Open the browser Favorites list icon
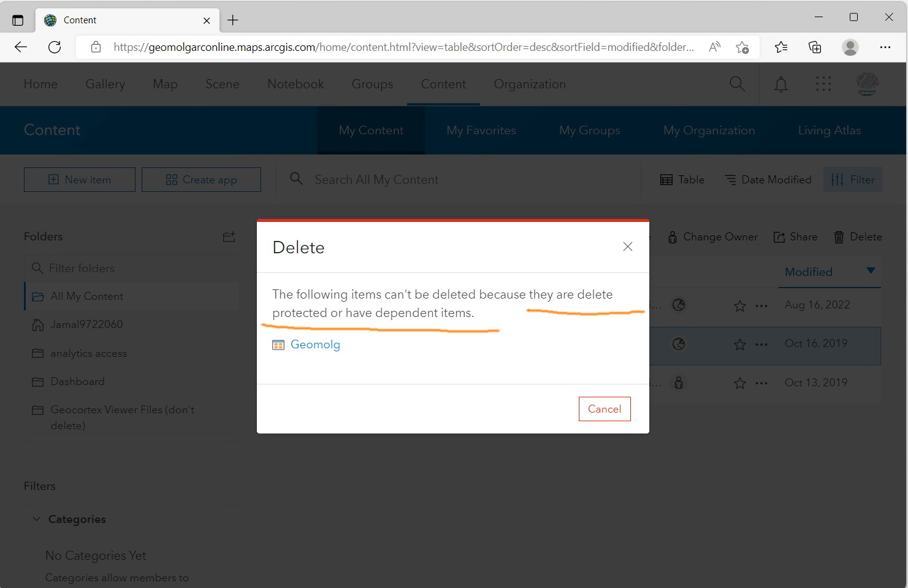 point(781,47)
